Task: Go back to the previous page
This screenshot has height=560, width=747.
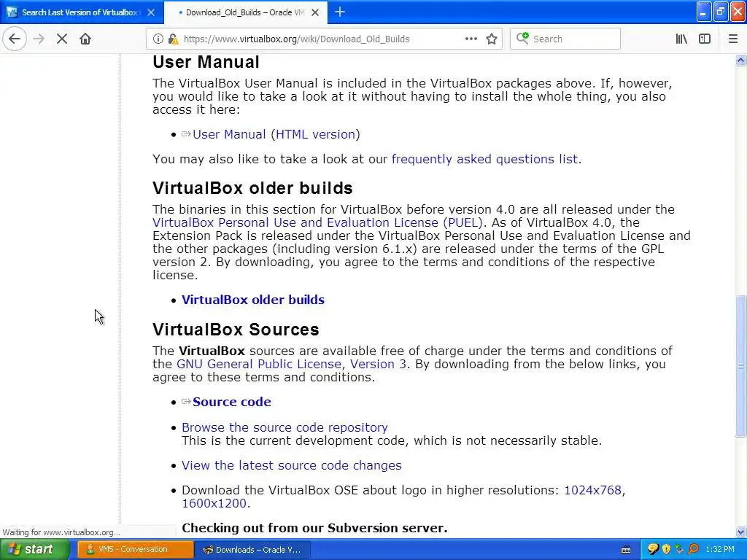Action: click(15, 39)
